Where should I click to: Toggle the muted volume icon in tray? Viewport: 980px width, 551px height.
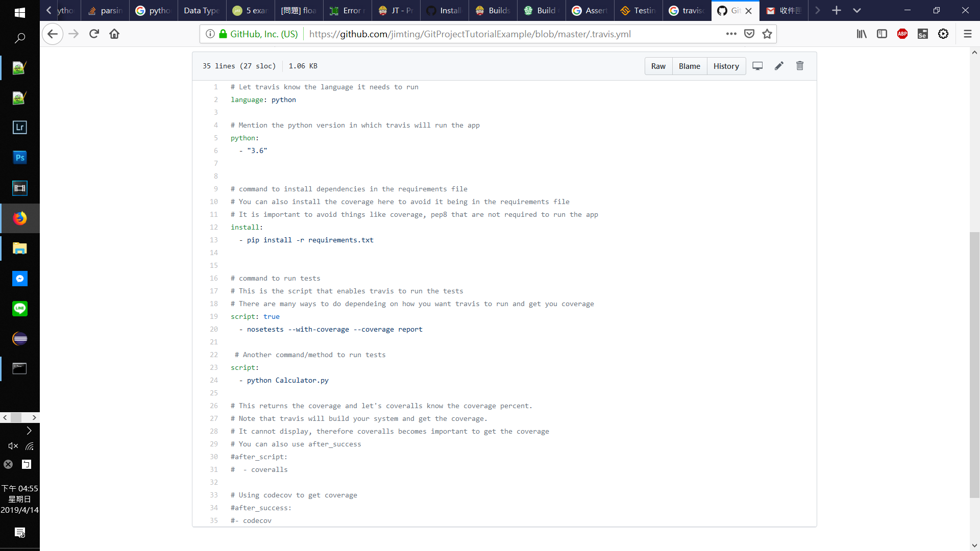(13, 446)
